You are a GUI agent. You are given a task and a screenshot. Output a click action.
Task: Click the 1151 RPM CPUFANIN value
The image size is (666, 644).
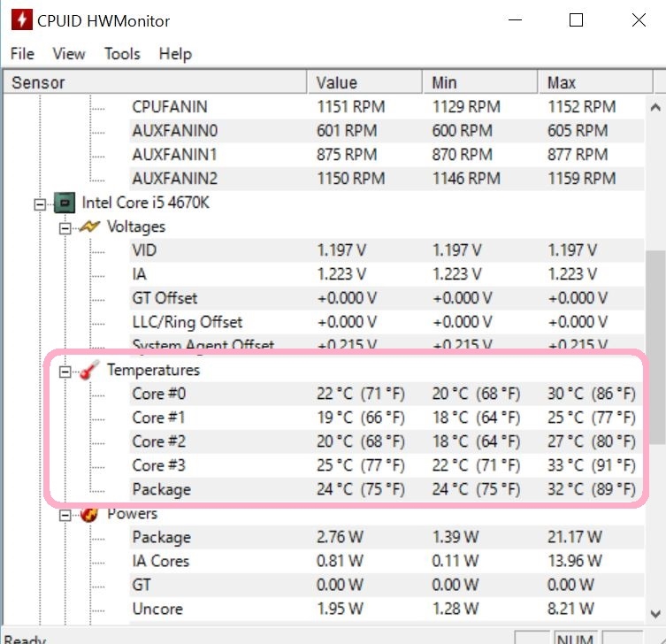click(351, 107)
